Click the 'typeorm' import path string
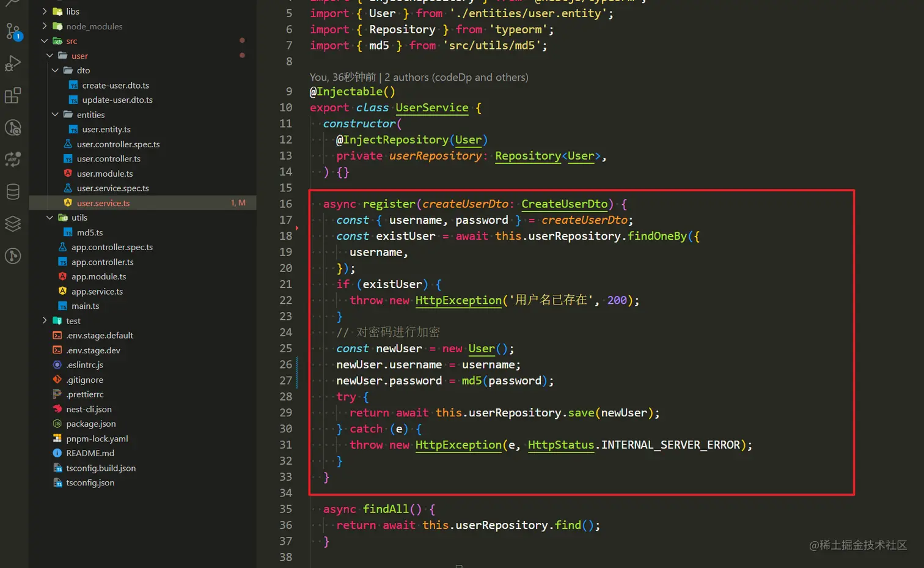The width and height of the screenshot is (924, 568). [x=519, y=29]
